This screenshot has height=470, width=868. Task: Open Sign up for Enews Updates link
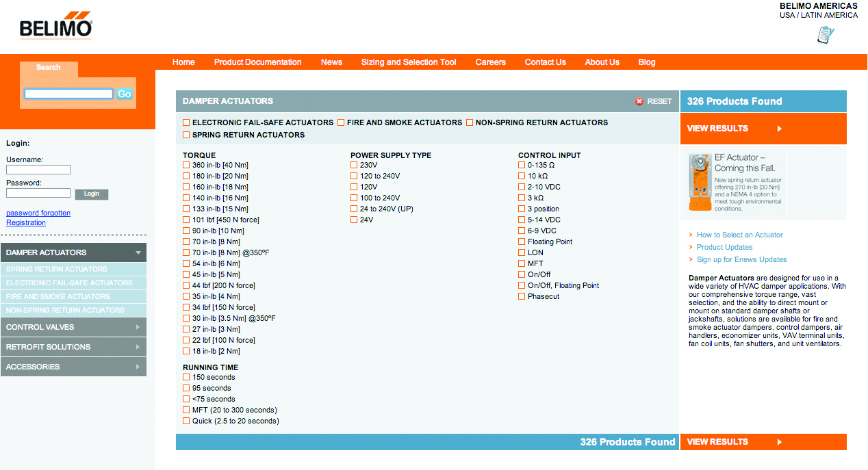pyautogui.click(x=742, y=259)
